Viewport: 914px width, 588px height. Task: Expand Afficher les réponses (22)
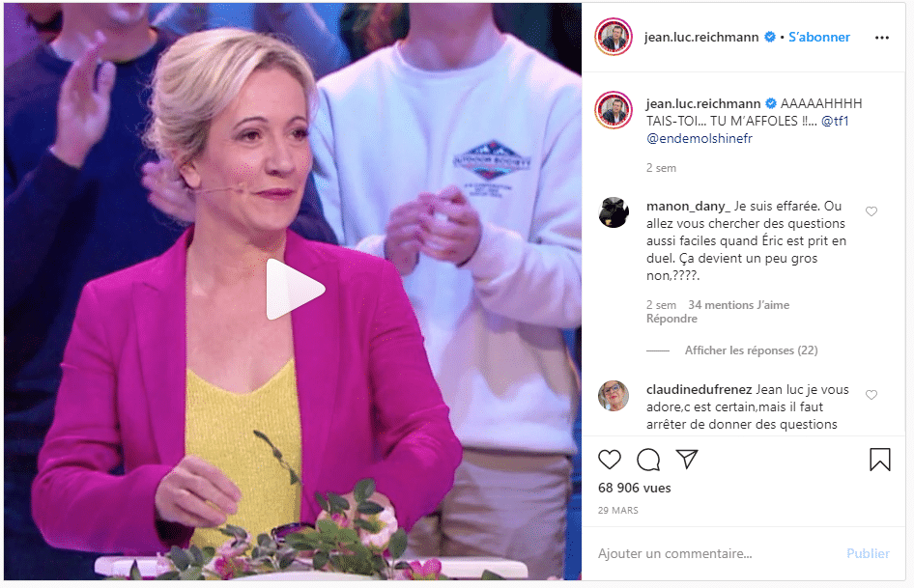[x=751, y=350]
